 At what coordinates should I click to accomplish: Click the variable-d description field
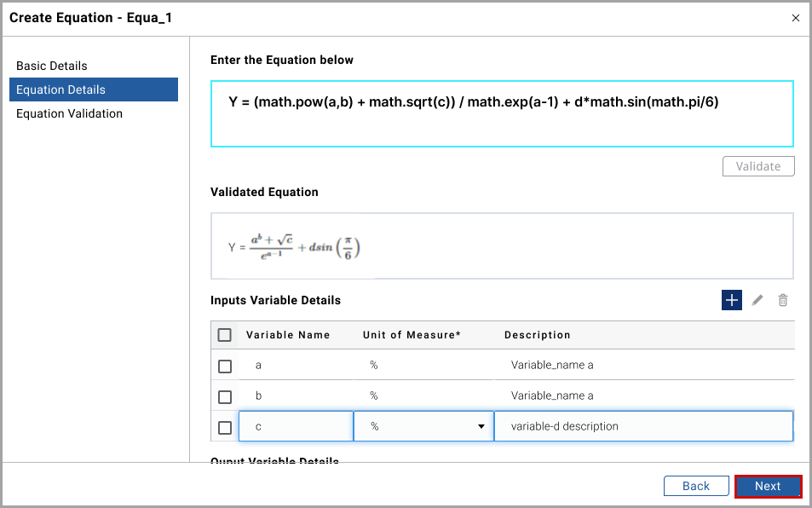(643, 426)
